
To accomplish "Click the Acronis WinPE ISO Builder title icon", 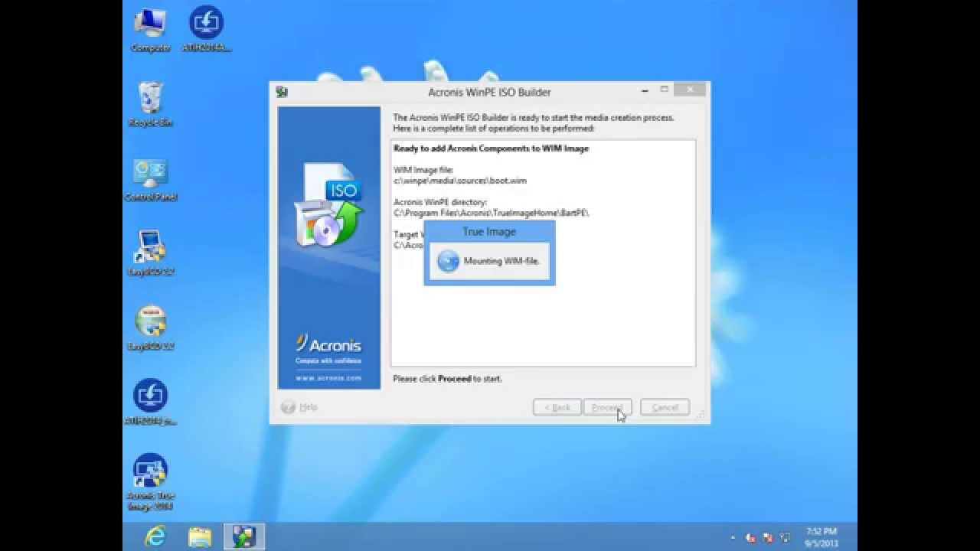I will coord(282,92).
